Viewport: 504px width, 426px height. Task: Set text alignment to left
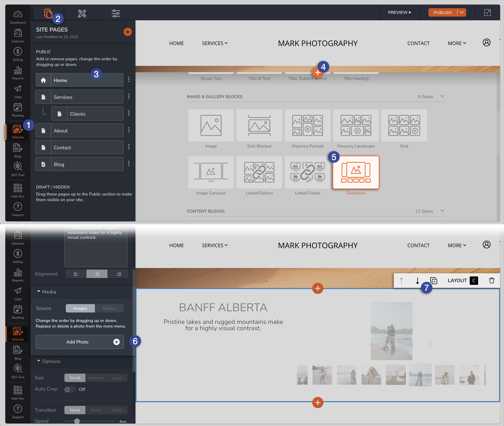(x=76, y=274)
